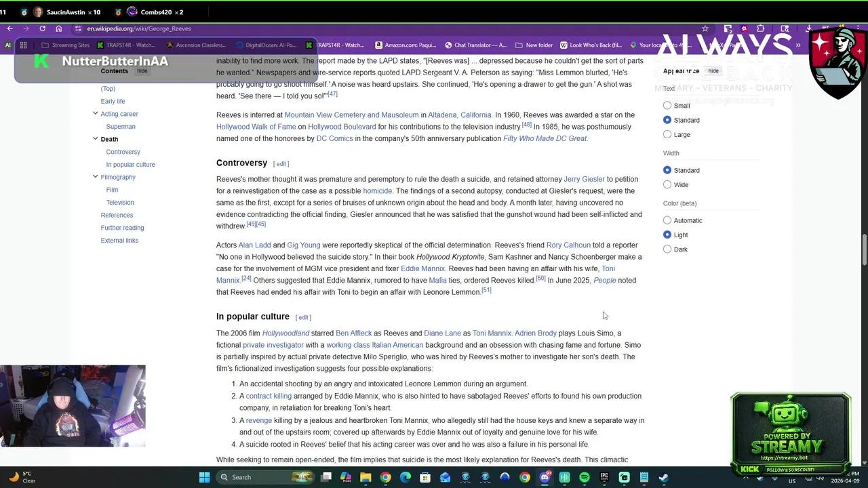Screen dimensions: 868x488
Task: Open the Mountain View Cemetery and Mausoleum link
Action: [x=351, y=115]
